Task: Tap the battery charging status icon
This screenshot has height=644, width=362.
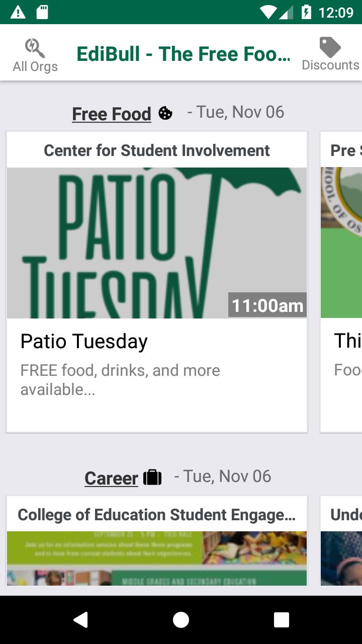Action: (x=306, y=12)
